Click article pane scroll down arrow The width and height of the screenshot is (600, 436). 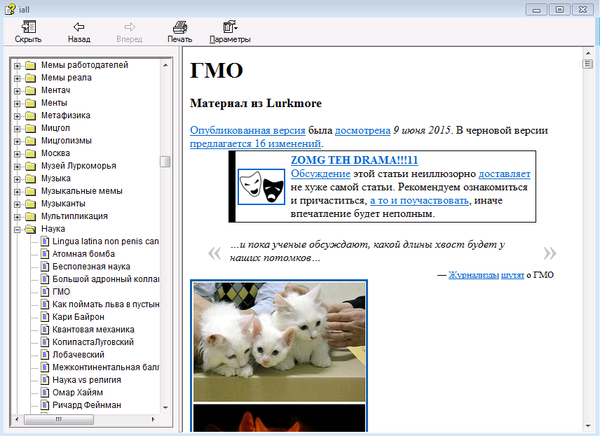tap(588, 426)
